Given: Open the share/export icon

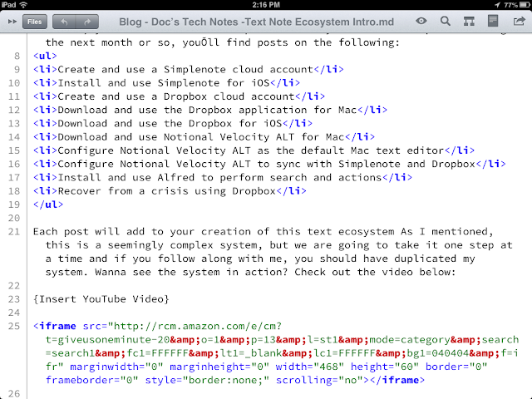Looking at the screenshot, I should [x=519, y=22].
